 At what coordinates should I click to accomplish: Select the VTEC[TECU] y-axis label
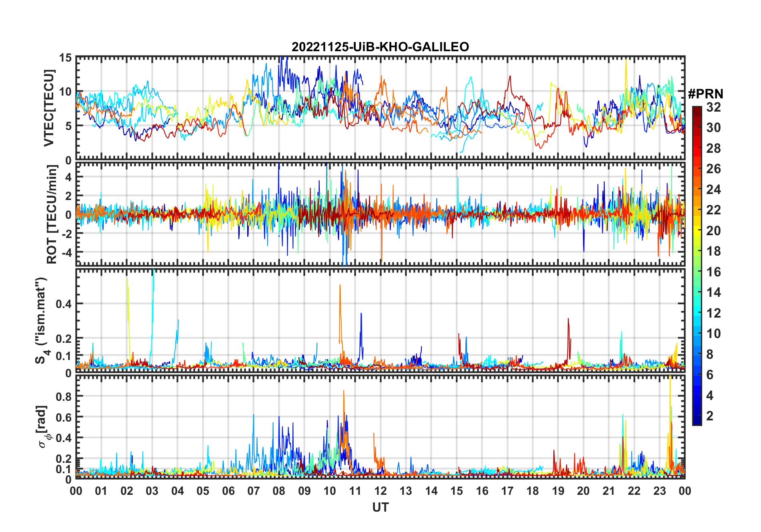click(x=49, y=108)
